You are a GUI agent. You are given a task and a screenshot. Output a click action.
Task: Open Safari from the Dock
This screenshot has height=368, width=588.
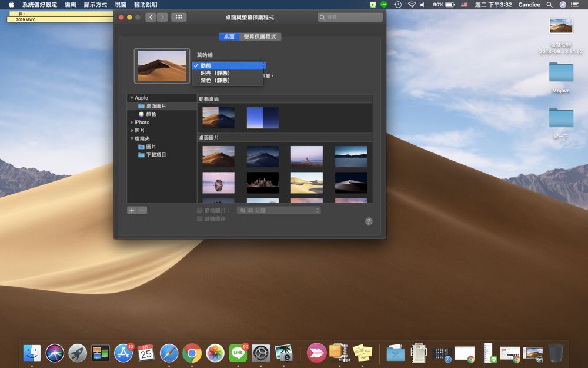click(169, 353)
